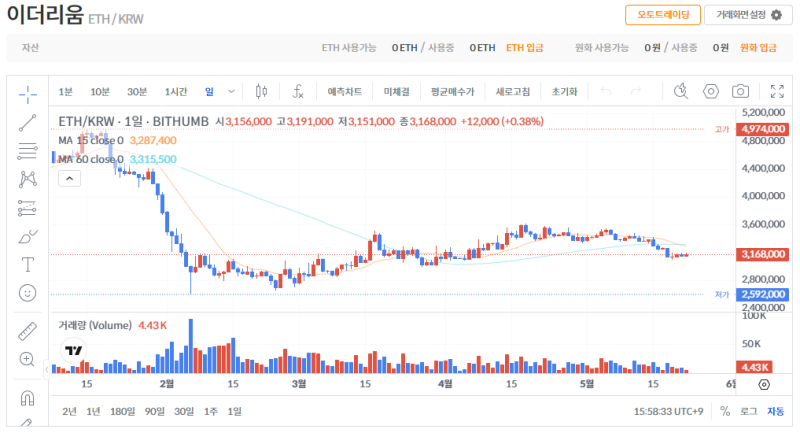The width and height of the screenshot is (800, 433).
Task: Open the emoji icons tool
Action: coord(28,293)
